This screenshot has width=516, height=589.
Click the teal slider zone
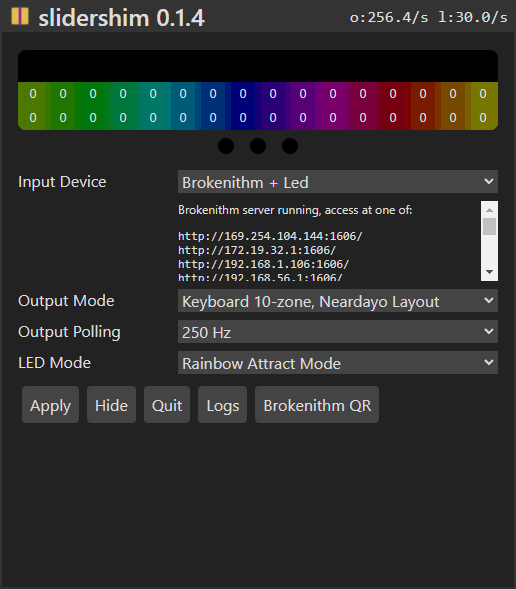pos(153,106)
